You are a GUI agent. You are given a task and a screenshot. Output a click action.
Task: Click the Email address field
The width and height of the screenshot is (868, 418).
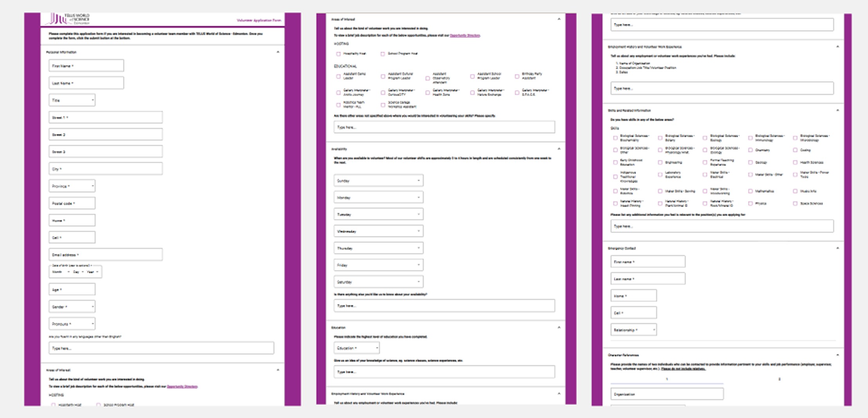[x=106, y=255]
